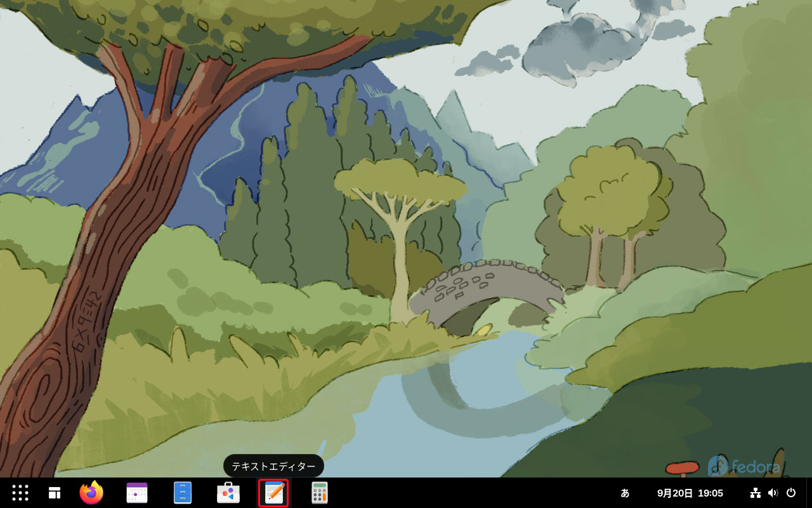
Task: Open the power menu icon
Action: click(x=791, y=493)
